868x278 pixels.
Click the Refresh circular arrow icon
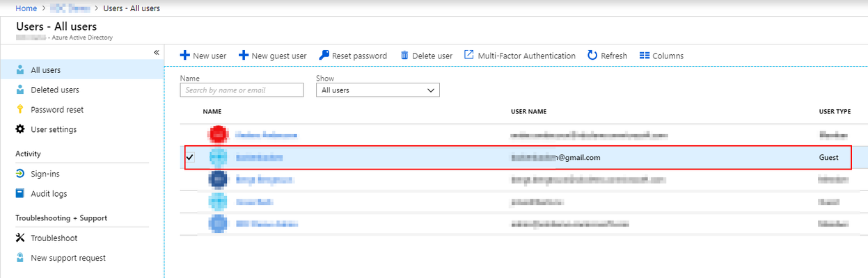pos(592,56)
